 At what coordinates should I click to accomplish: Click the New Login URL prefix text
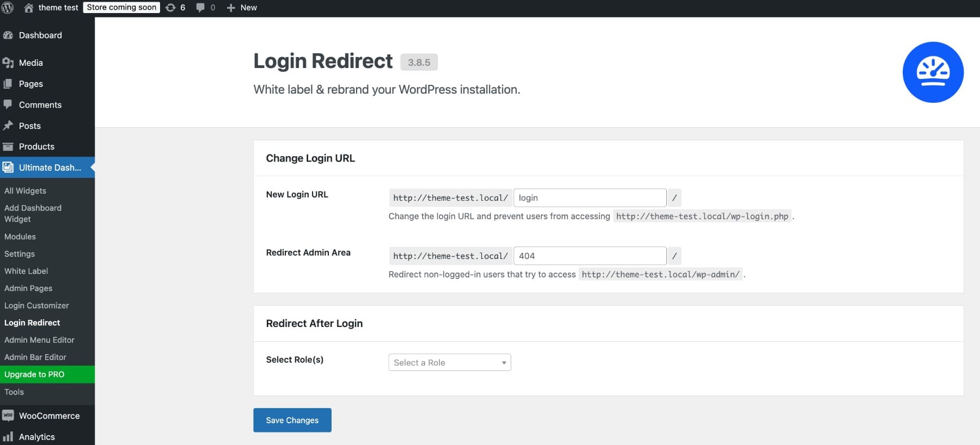coord(450,198)
